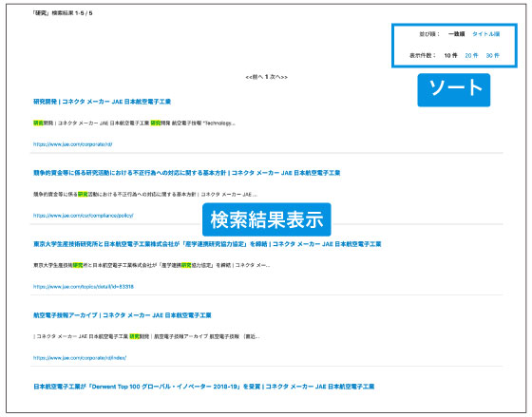The image size is (532, 417).
Task: Click the jae.com/corporate/rd/ URL
Action: coord(72,144)
